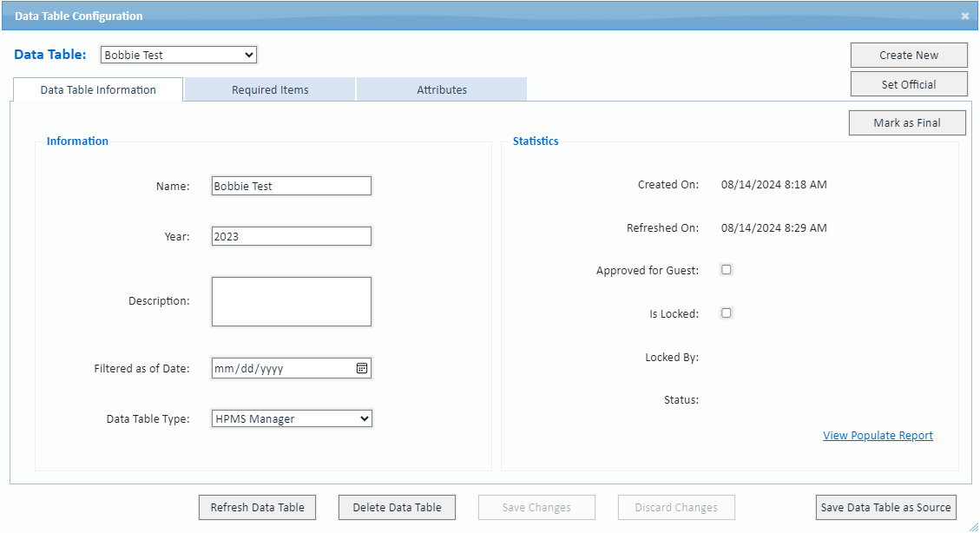Open the Attributes tab
This screenshot has height=533, width=980.
pyautogui.click(x=442, y=89)
